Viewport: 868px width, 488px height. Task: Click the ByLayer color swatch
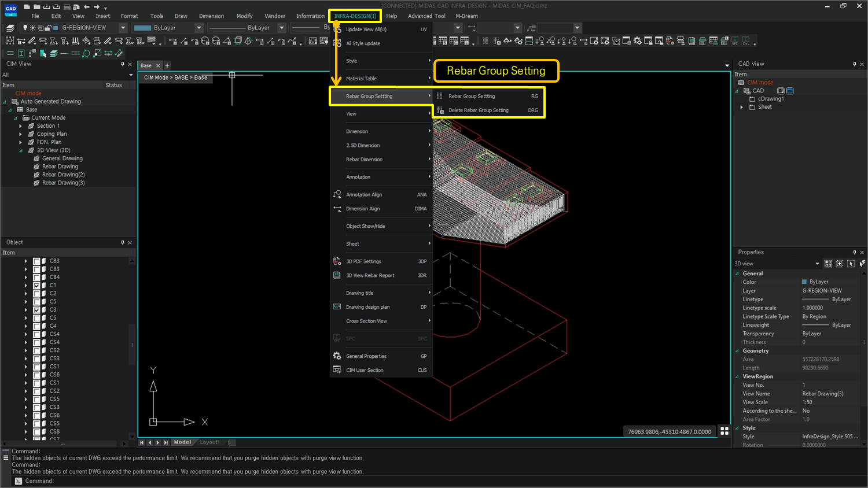[142, 27]
